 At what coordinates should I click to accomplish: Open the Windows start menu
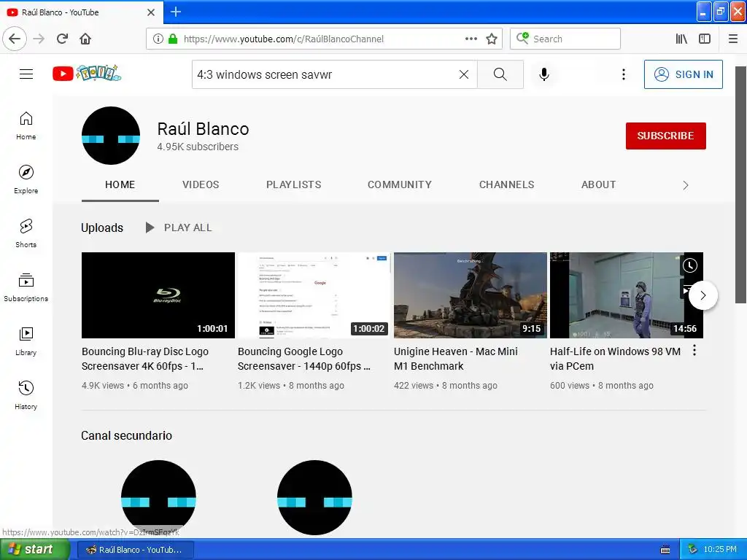(35, 549)
